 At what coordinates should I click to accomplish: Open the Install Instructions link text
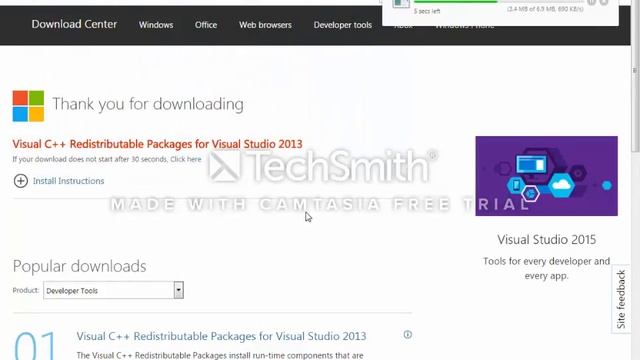[69, 181]
